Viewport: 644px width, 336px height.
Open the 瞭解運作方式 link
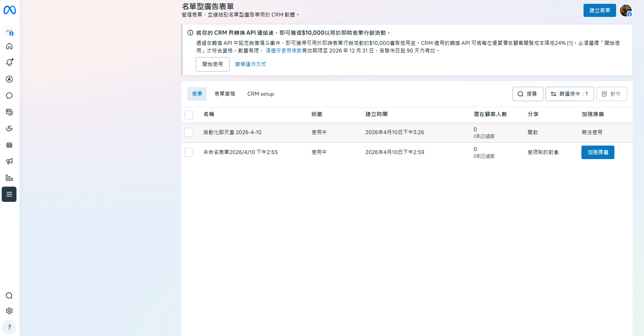click(251, 64)
